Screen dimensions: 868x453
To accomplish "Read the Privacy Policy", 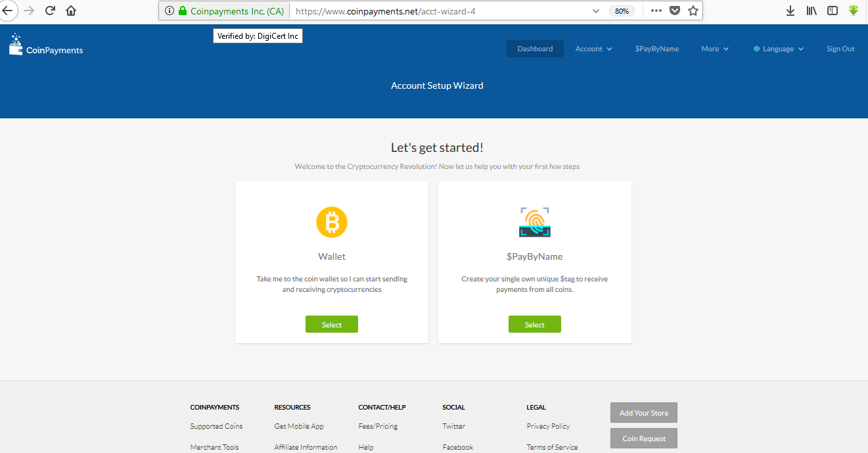I will tap(548, 426).
